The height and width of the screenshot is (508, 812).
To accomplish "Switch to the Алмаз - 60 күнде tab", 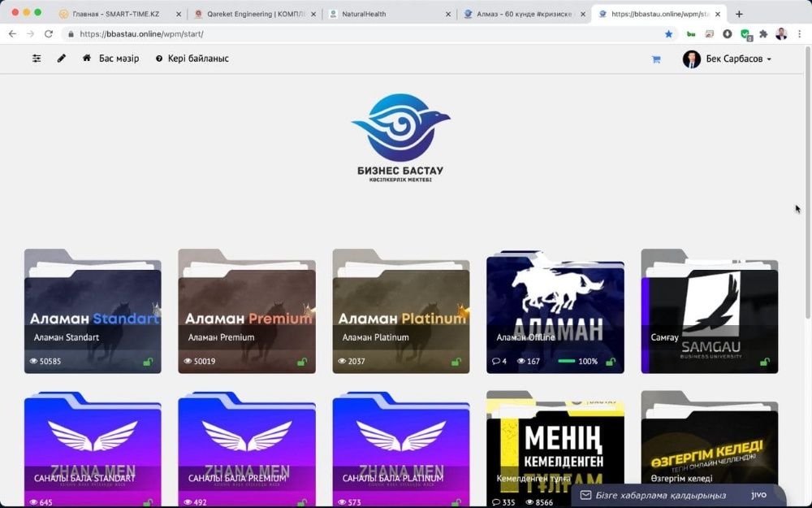I will coord(524,14).
